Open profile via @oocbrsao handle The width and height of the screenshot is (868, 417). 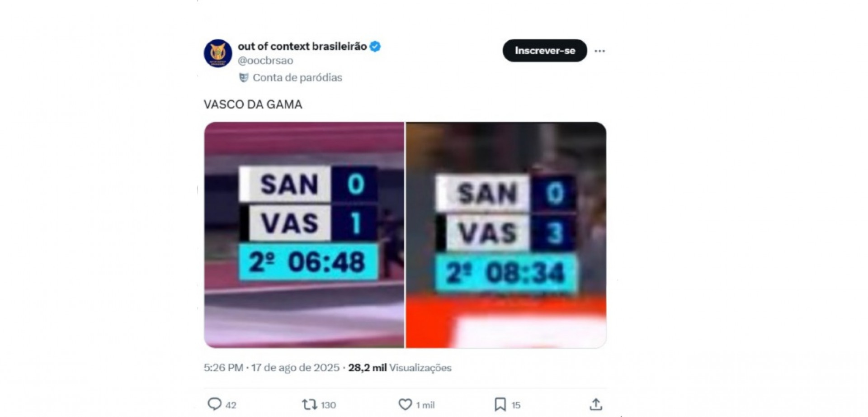coord(264,60)
